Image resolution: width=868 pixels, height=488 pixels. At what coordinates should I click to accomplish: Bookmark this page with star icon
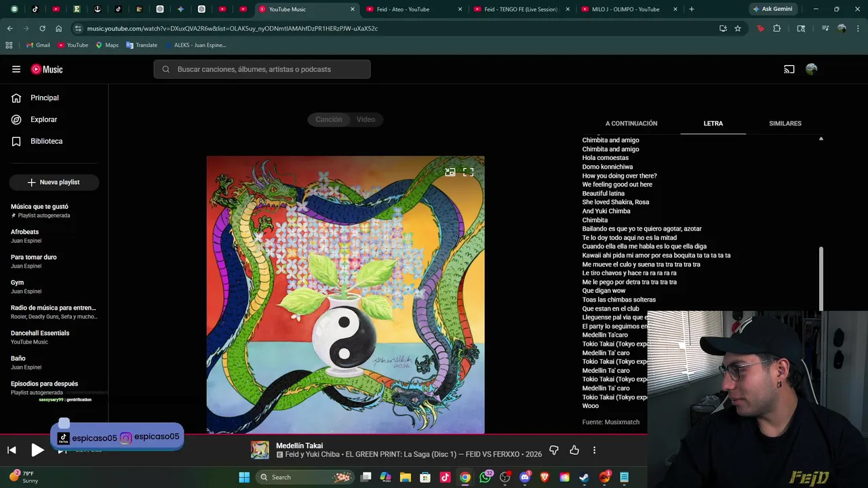(738, 28)
